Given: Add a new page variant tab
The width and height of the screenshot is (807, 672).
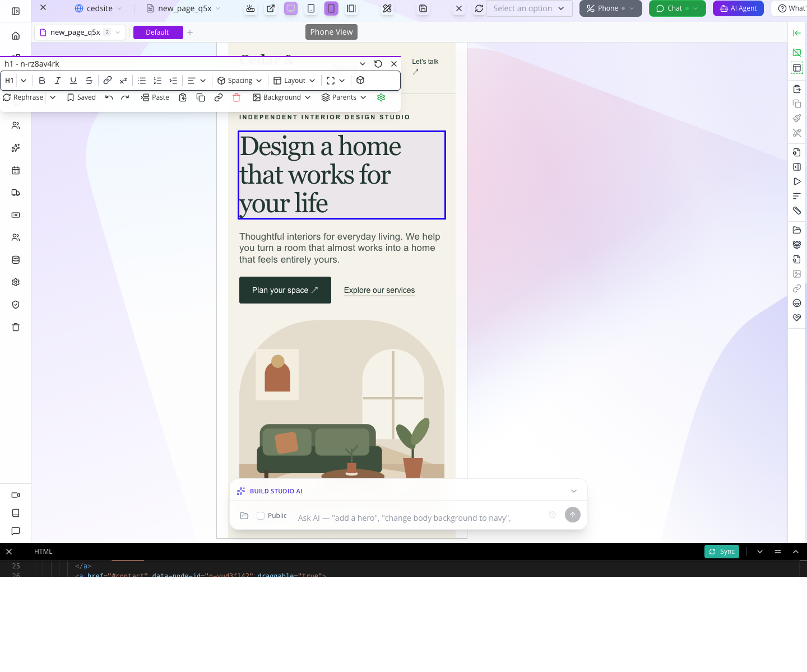Looking at the screenshot, I should tap(190, 32).
